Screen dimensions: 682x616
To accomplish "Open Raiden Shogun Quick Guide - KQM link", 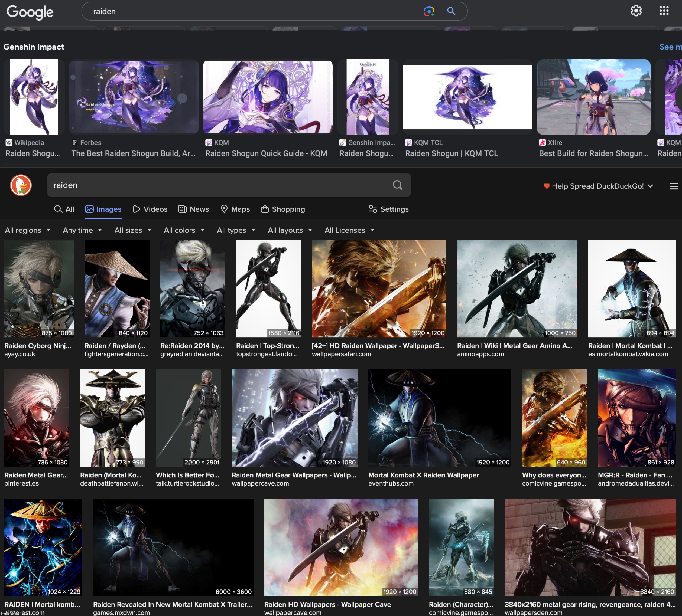I will pos(266,153).
